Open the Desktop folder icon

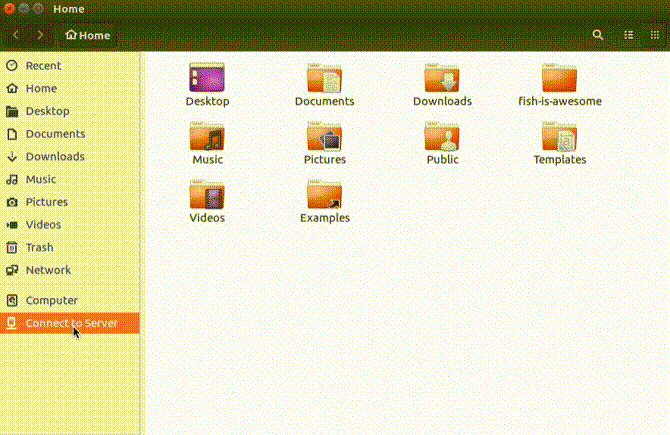point(207,77)
